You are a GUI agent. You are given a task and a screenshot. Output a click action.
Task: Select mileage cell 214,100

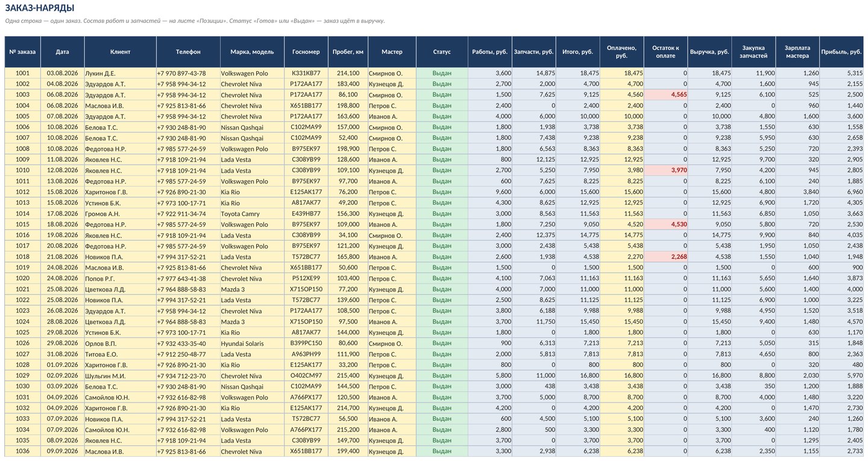[348, 73]
